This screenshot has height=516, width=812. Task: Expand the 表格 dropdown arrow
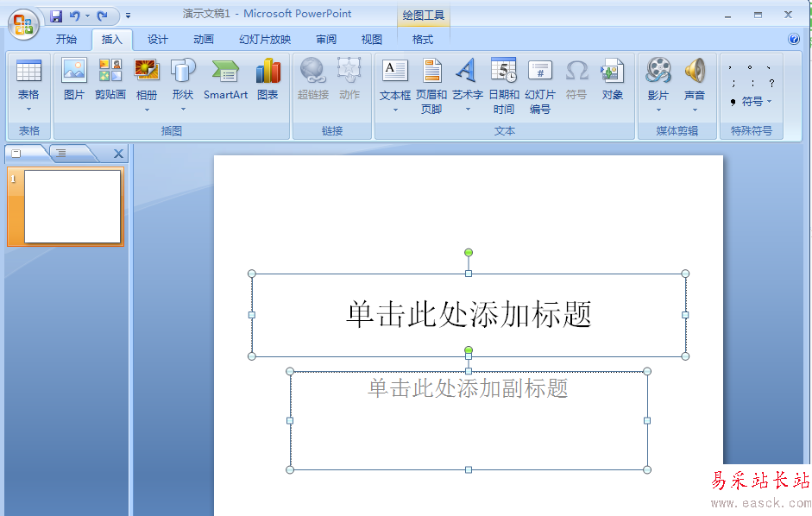point(29,110)
